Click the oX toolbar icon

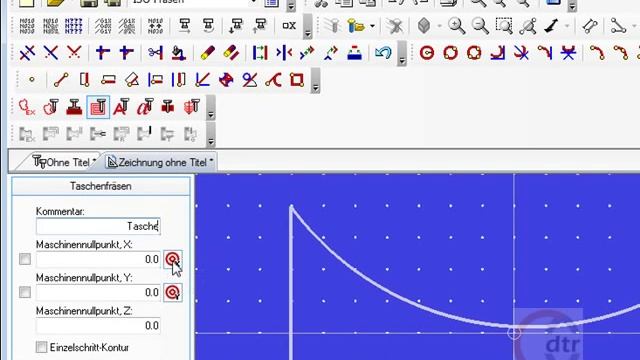289,26
